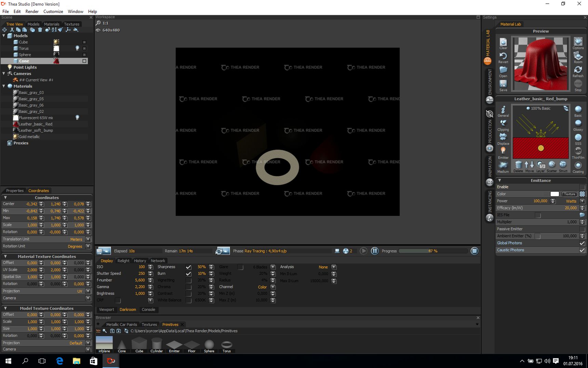The image size is (588, 368).
Task: Open File Explorer from the taskbar
Action: point(77,361)
